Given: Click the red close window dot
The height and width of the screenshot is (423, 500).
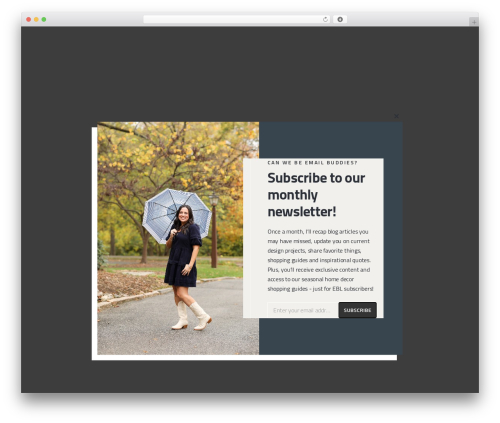Looking at the screenshot, I should click(x=29, y=19).
